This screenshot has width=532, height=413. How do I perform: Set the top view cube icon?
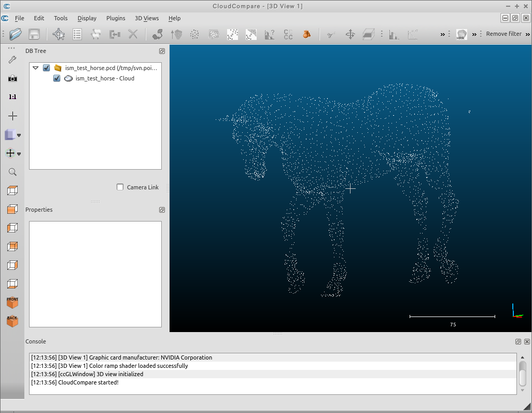12,190
